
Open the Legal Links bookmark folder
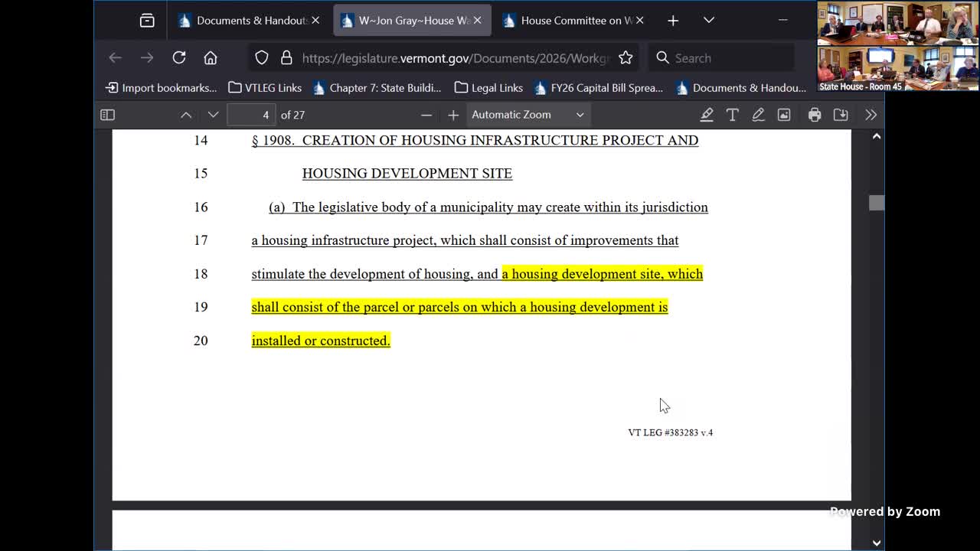click(x=488, y=88)
